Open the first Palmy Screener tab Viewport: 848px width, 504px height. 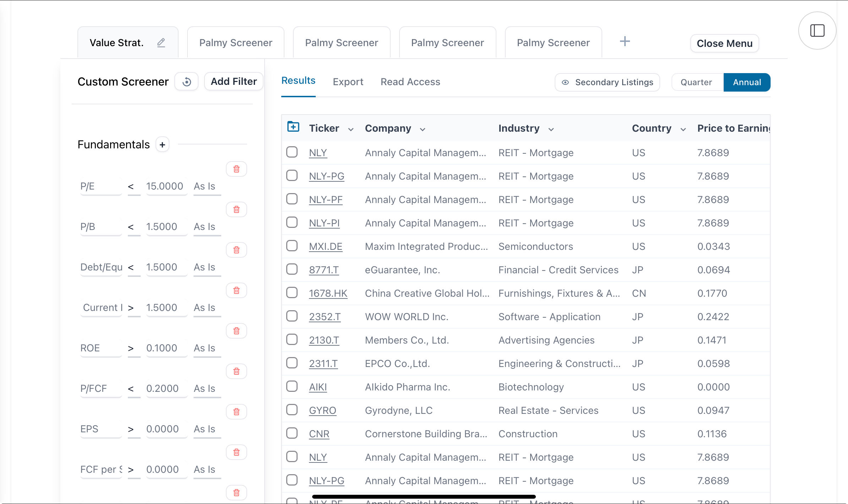pos(236,43)
